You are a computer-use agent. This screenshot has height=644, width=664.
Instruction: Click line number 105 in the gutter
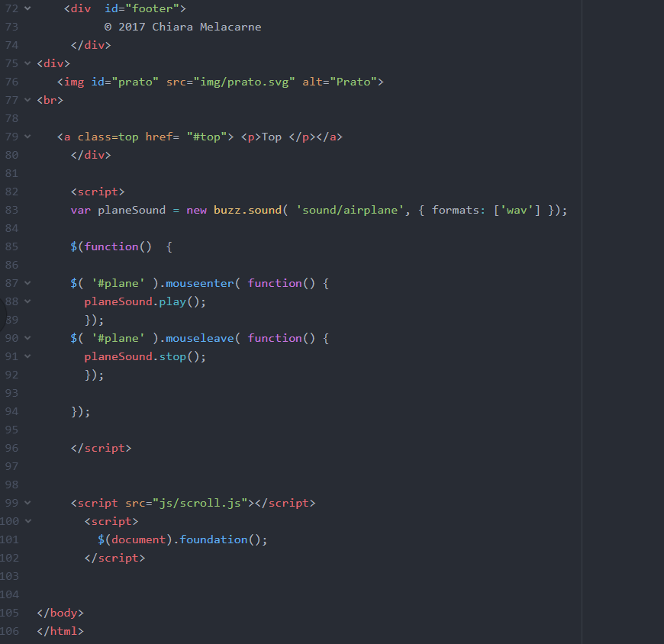[11, 613]
